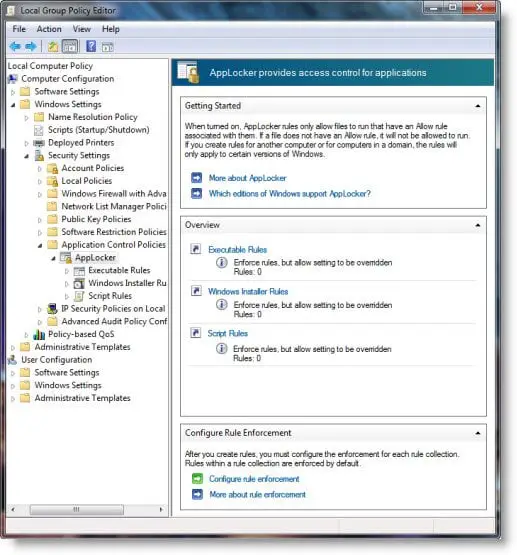Click the shortcut icon beside Script Rules in Overview
Viewport: 517px width, 555px height.
tap(196, 333)
